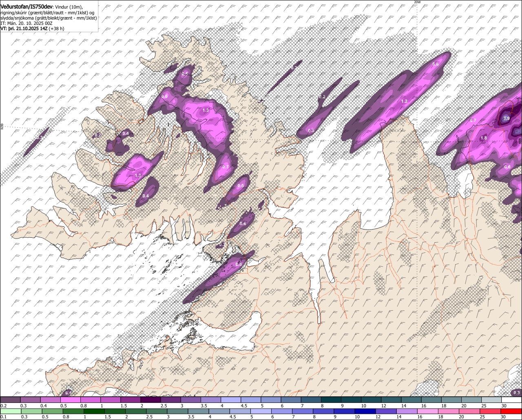Select top-row legend swatch beginning at 0.2
522x420 pixels.
pyautogui.click(x=10, y=400)
